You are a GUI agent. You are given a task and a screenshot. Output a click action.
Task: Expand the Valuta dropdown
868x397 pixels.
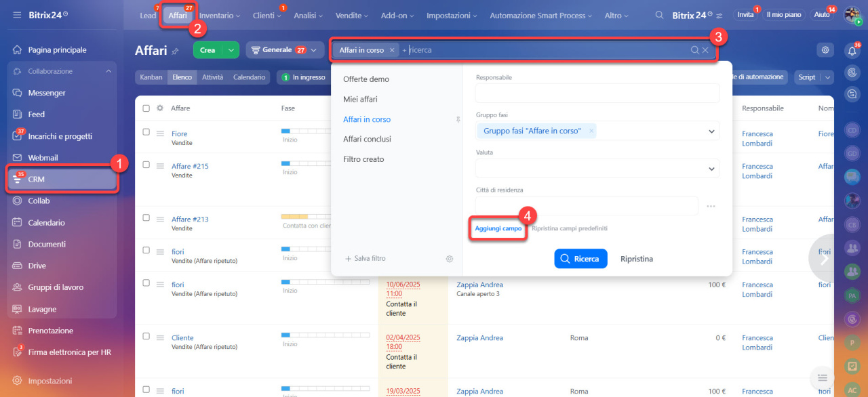(x=711, y=169)
